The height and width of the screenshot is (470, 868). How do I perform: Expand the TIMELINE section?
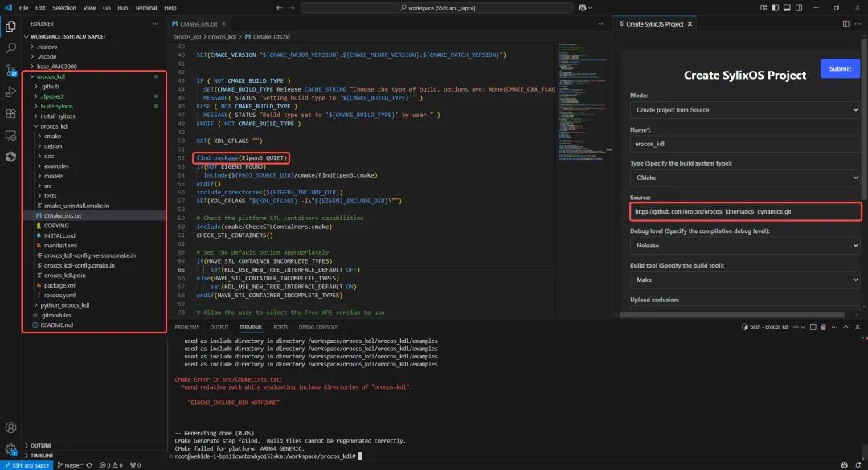[x=42, y=455]
